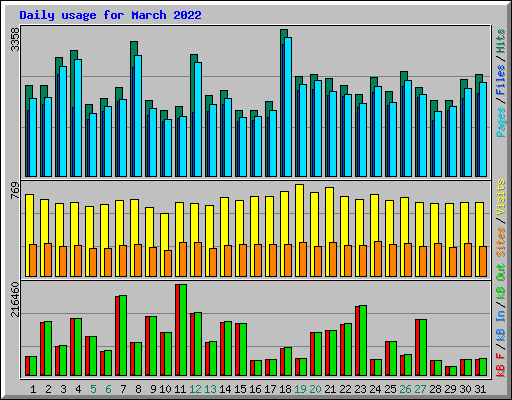Viewport: 512px width, 400px height.
Task: Click day 25 on the x-axis
Action: point(390,389)
